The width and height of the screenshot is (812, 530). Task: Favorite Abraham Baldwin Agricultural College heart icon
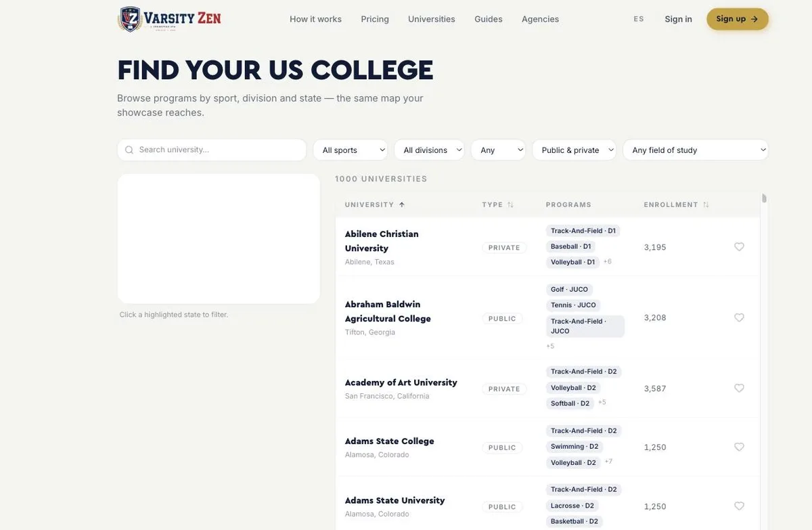(x=739, y=317)
